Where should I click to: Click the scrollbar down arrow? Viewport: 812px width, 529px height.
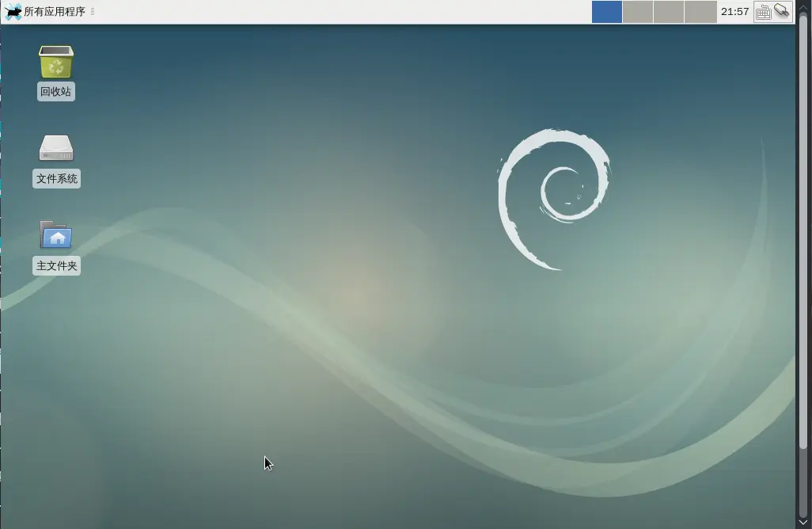[x=803, y=522]
